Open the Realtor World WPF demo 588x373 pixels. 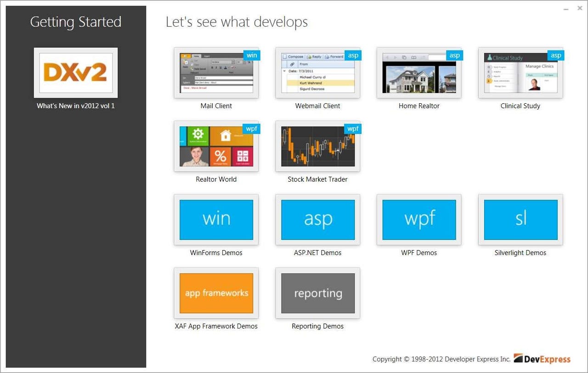[x=216, y=146]
